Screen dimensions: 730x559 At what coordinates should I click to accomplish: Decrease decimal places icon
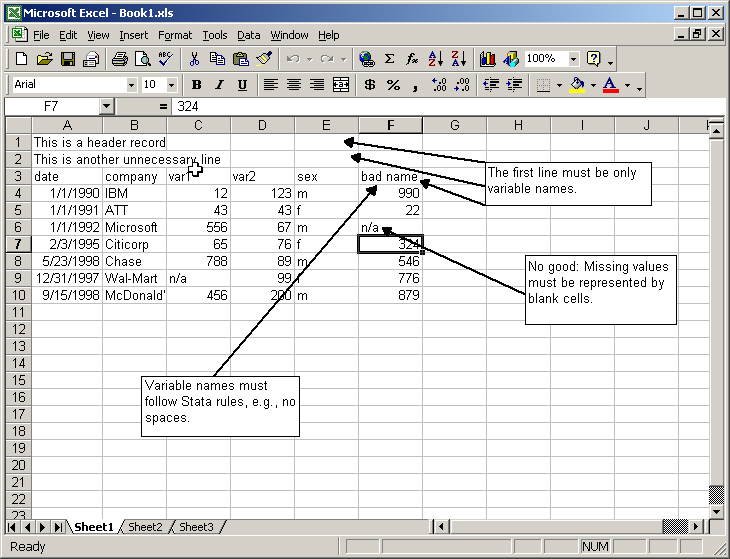tap(462, 85)
